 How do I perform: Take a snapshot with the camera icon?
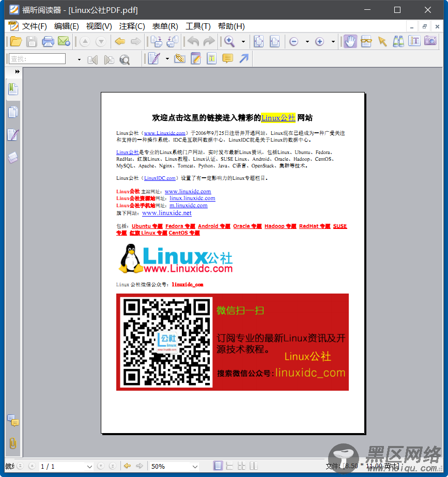pyautogui.click(x=430, y=40)
